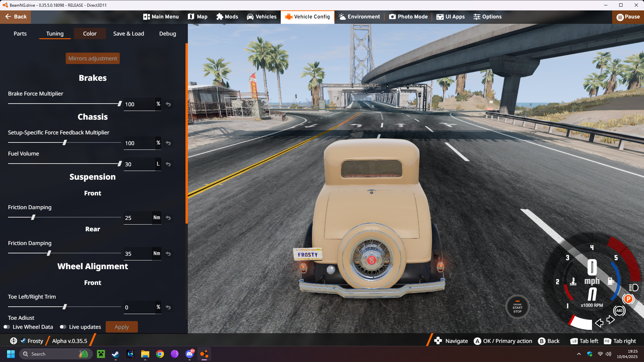Click the front Friction Damping slider handle
644x362 pixels.
point(33,217)
